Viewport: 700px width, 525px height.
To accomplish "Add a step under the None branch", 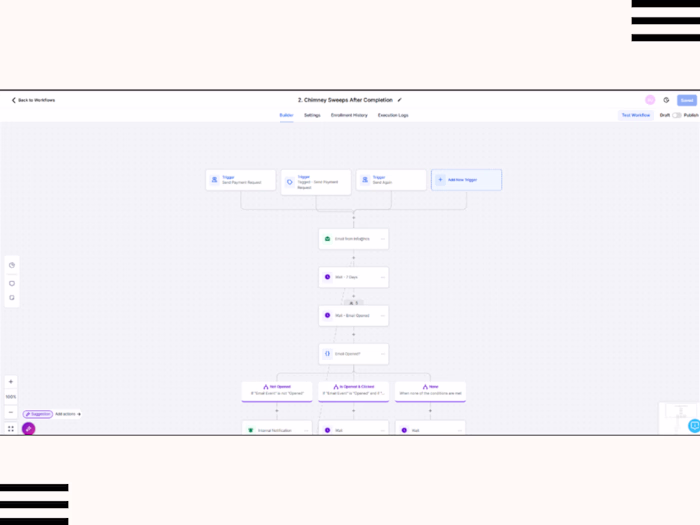I will [430, 411].
